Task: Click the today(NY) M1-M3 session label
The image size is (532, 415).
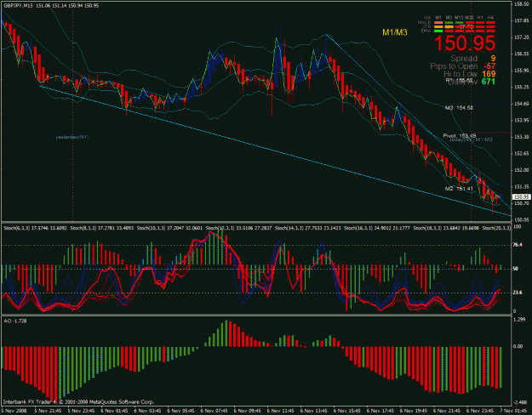Action: (x=471, y=139)
